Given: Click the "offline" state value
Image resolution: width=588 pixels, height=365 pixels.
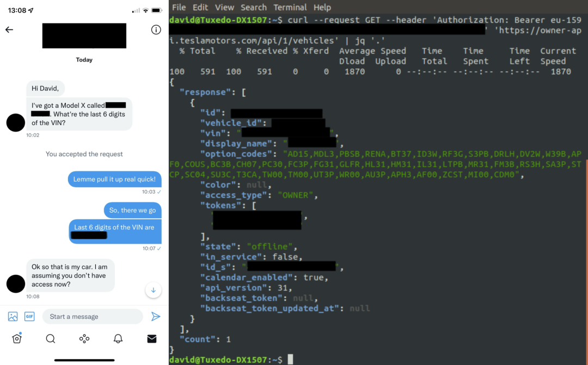Looking at the screenshot, I should coord(269,246).
